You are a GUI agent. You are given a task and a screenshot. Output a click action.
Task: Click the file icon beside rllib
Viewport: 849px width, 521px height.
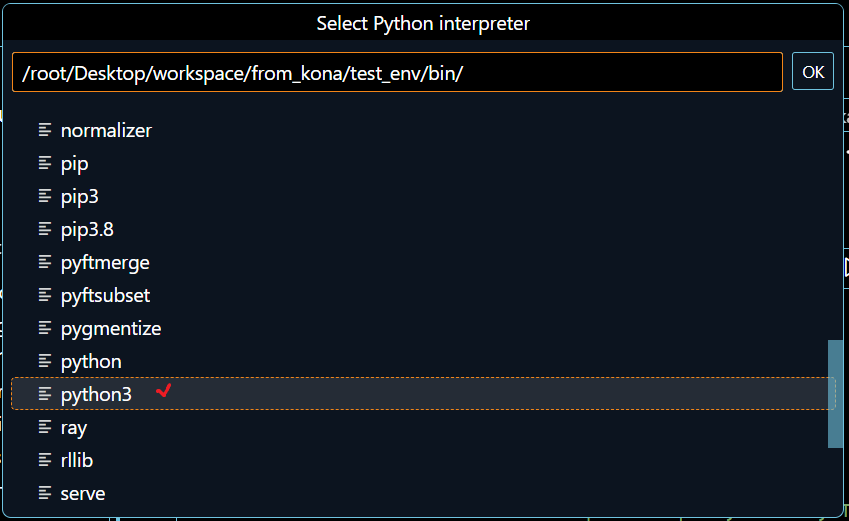[45, 460]
